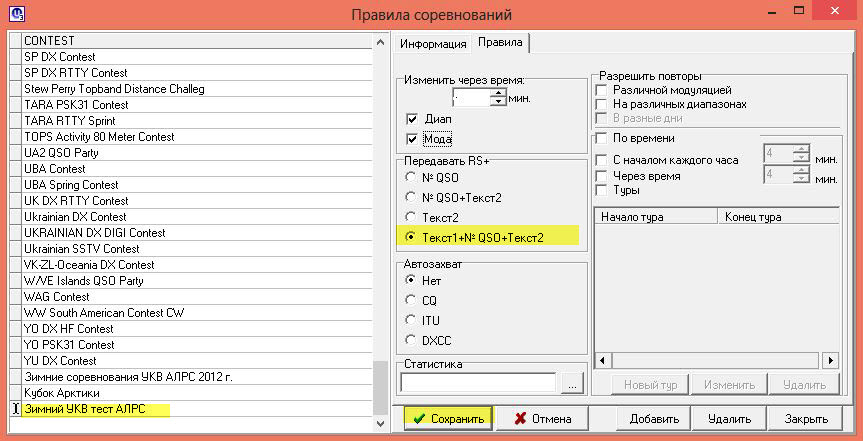Switch to the Информация tab
Image resolution: width=863 pixels, height=441 pixels.
tap(432, 43)
